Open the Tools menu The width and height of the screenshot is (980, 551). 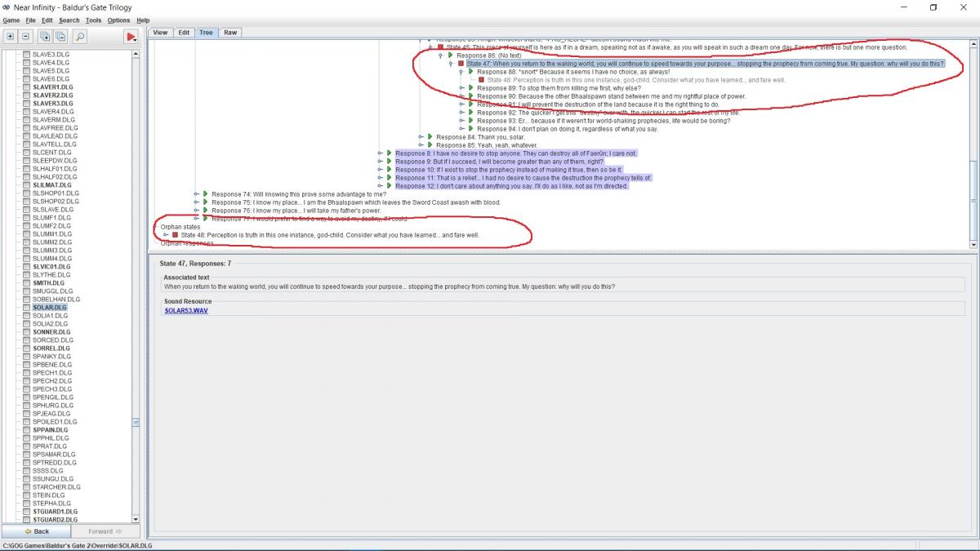click(93, 20)
